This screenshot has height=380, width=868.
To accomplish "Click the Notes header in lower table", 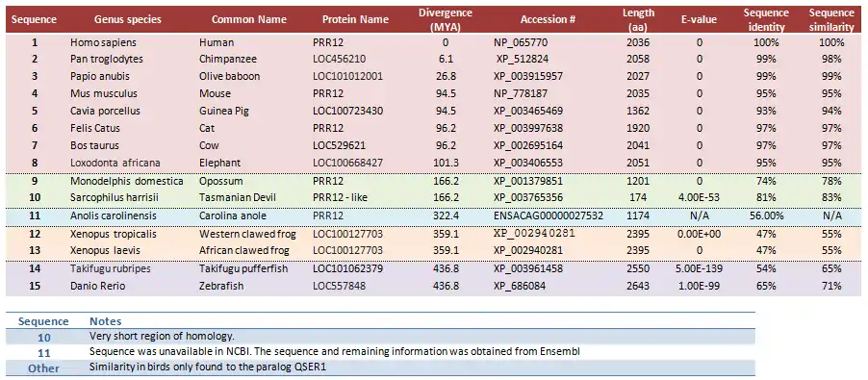I will point(105,321).
